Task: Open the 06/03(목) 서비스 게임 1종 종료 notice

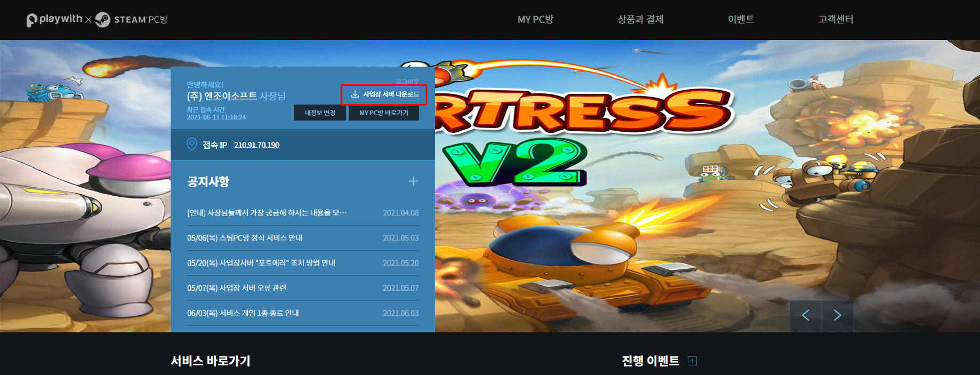Action: tap(243, 313)
